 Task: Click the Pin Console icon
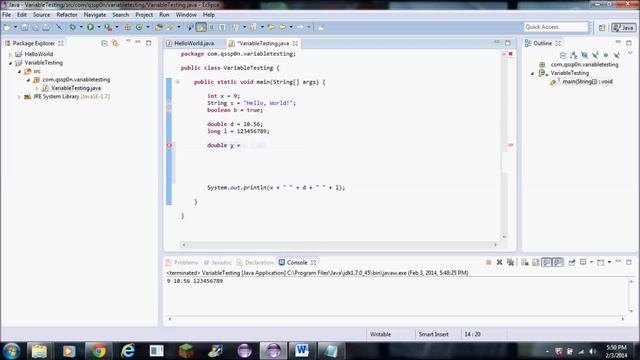572,262
